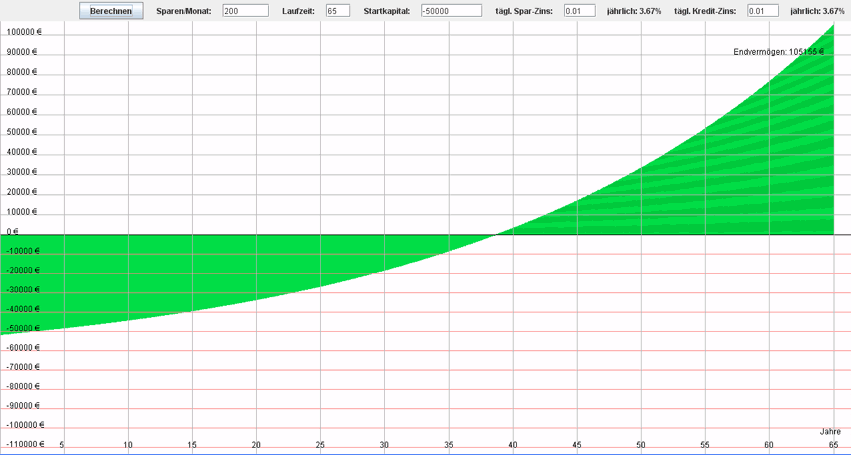This screenshot has height=455, width=851.
Task: Click the Laufzeit field showing 65
Action: (337, 11)
